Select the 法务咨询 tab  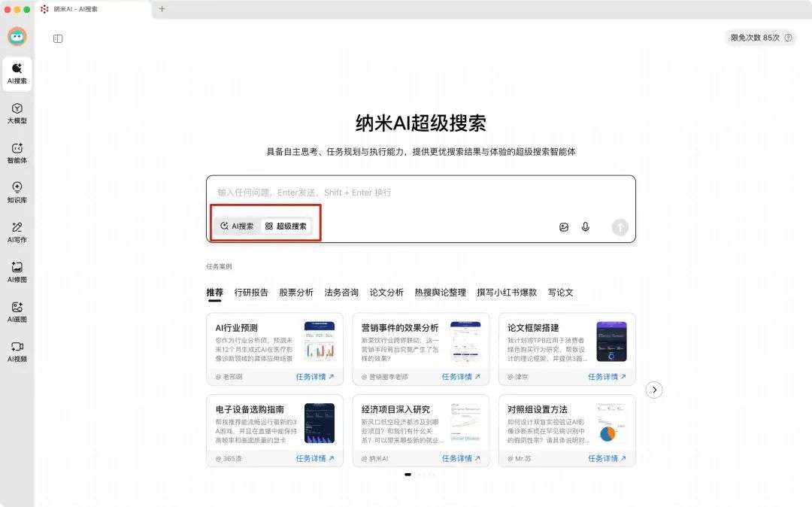[x=341, y=293]
